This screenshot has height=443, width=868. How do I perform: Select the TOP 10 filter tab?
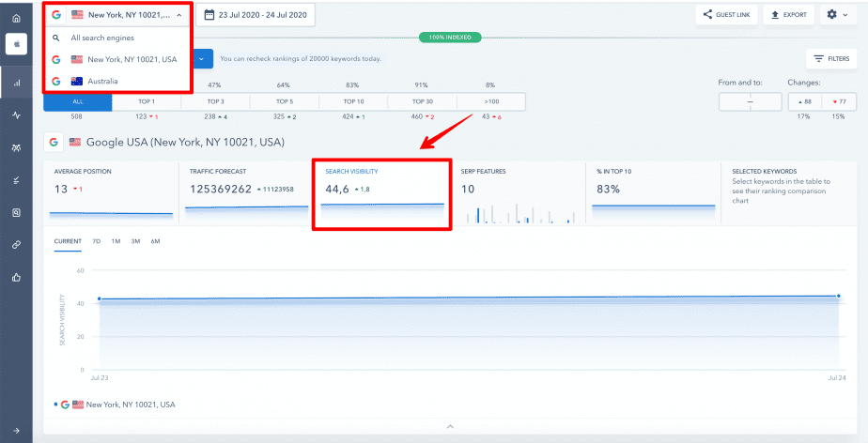pos(353,101)
